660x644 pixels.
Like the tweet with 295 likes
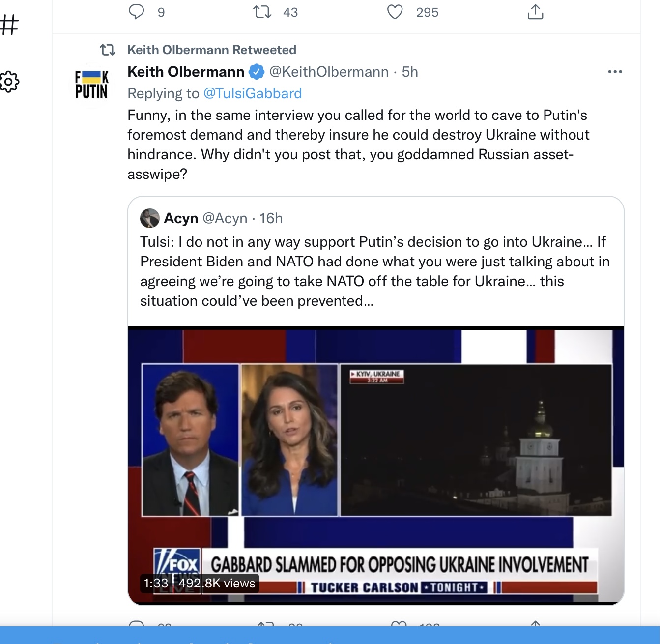[x=395, y=12]
